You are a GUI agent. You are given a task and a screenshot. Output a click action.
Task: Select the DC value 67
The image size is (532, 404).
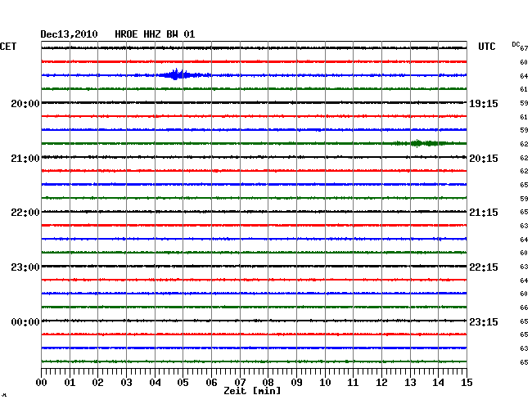click(524, 48)
